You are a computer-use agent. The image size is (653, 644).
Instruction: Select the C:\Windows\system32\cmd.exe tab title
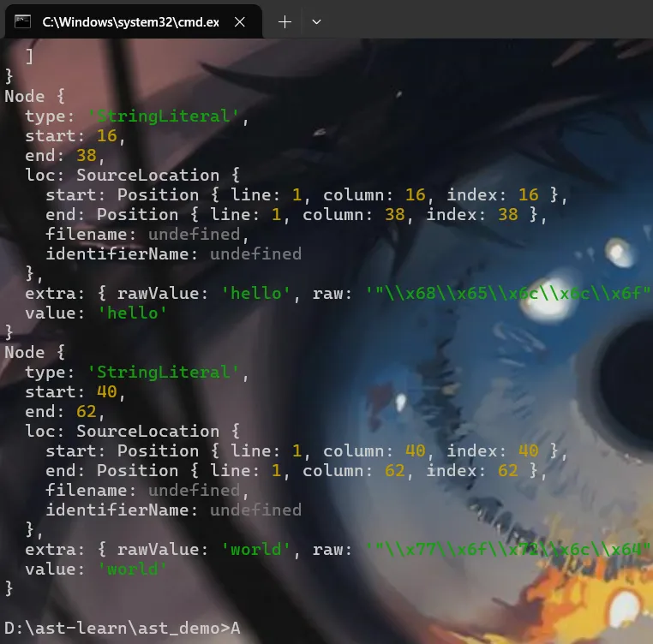click(128, 22)
